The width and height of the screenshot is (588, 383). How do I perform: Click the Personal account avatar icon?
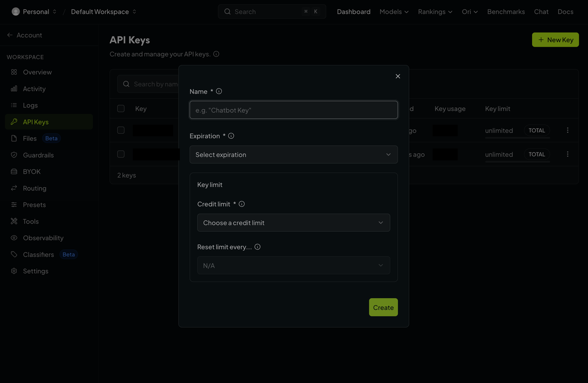(16, 11)
